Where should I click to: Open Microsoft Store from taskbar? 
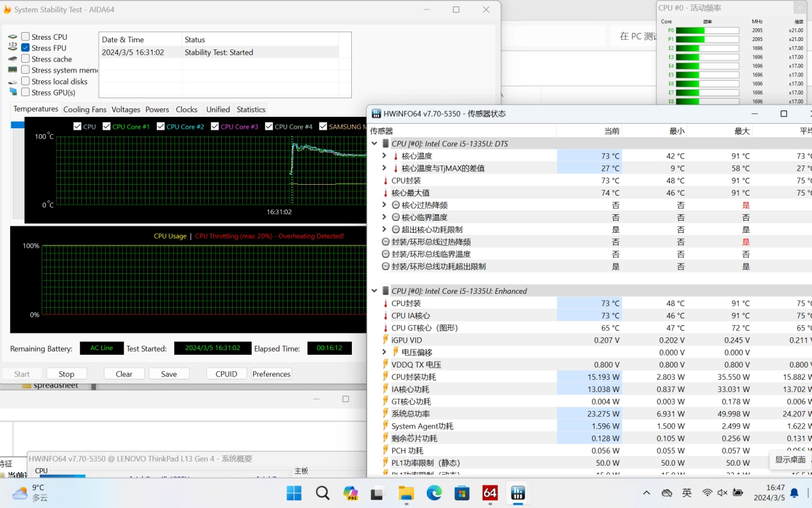tap(462, 493)
